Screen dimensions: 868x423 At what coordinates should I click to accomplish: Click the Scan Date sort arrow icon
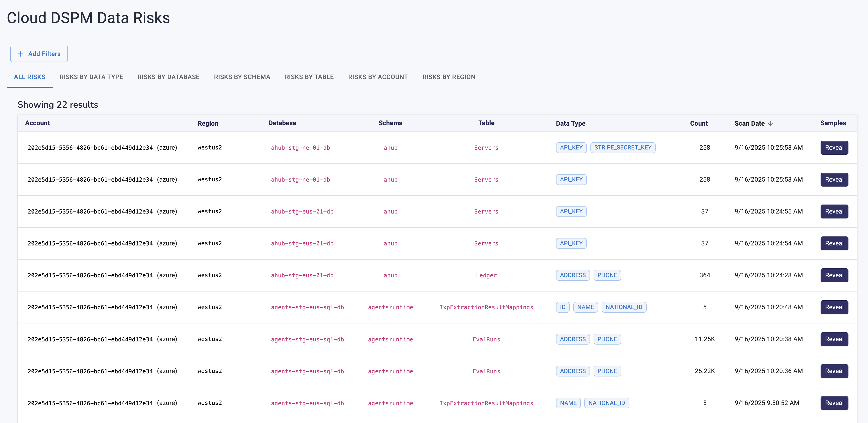[771, 123]
